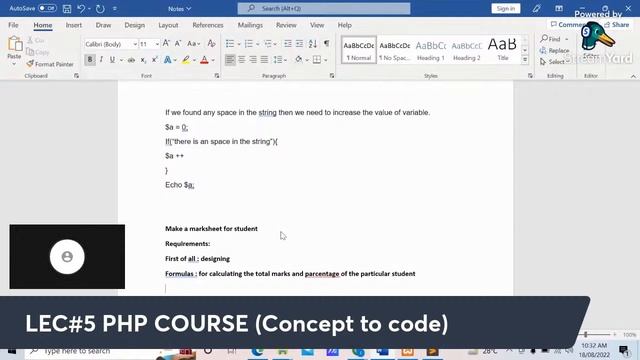This screenshot has height=360, width=640.
Task: Click the Clear All Formatting icon
Action: pos(211,43)
